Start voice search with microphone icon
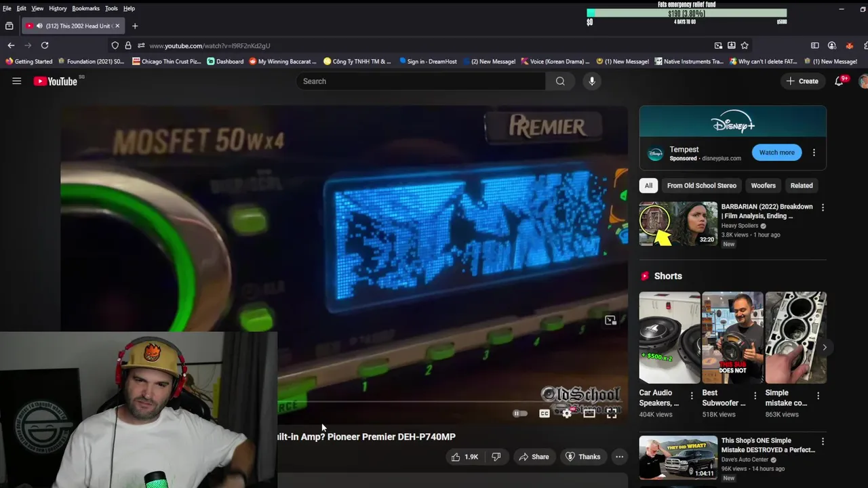The height and width of the screenshot is (488, 868). (592, 81)
